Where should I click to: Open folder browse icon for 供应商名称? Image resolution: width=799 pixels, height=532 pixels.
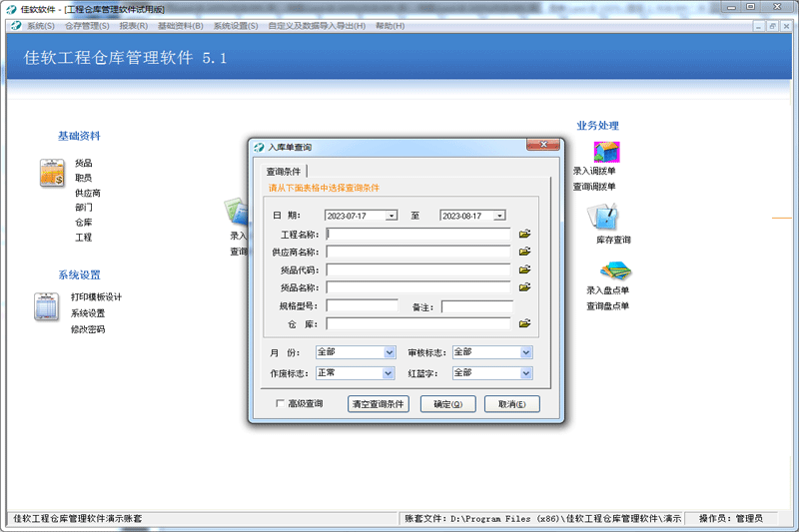pyautogui.click(x=525, y=252)
